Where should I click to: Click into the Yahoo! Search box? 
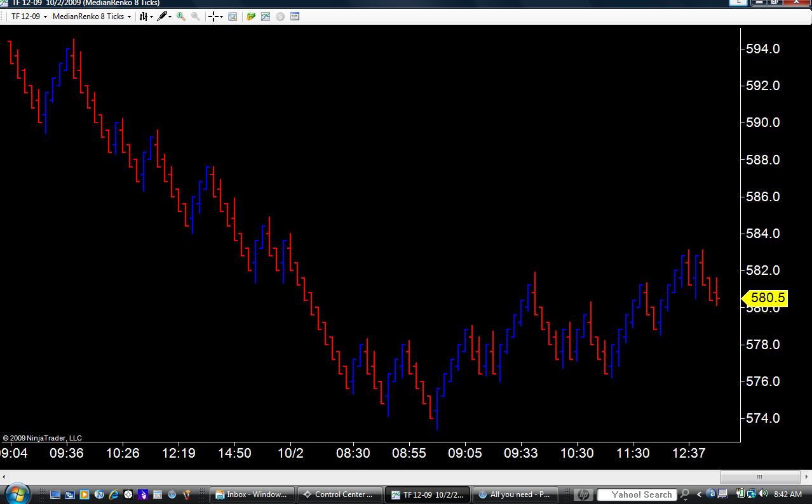click(637, 494)
